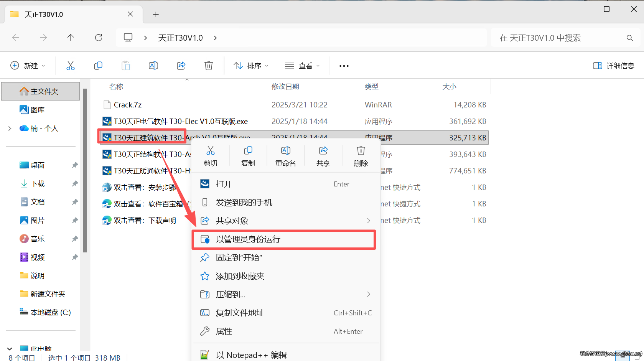This screenshot has width=644, height=361.
Task: Open 本地磁盘 (C:) in the navigation pane
Action: tap(45, 313)
